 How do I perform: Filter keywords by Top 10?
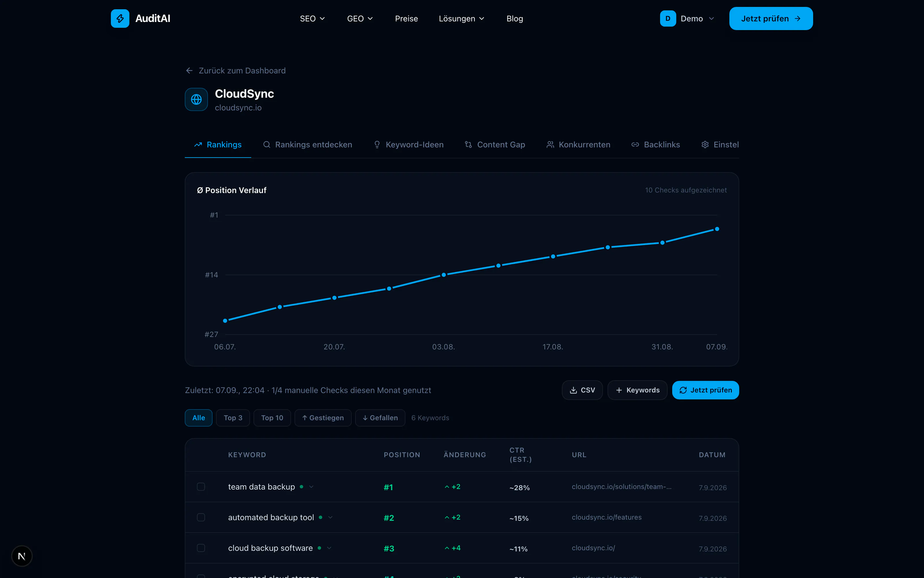tap(272, 418)
